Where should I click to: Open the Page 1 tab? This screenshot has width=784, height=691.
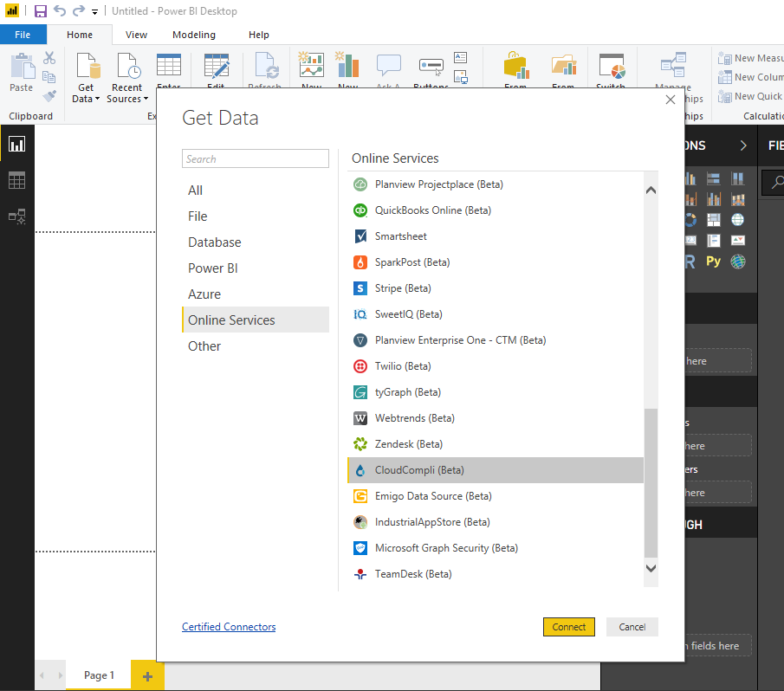coord(99,675)
